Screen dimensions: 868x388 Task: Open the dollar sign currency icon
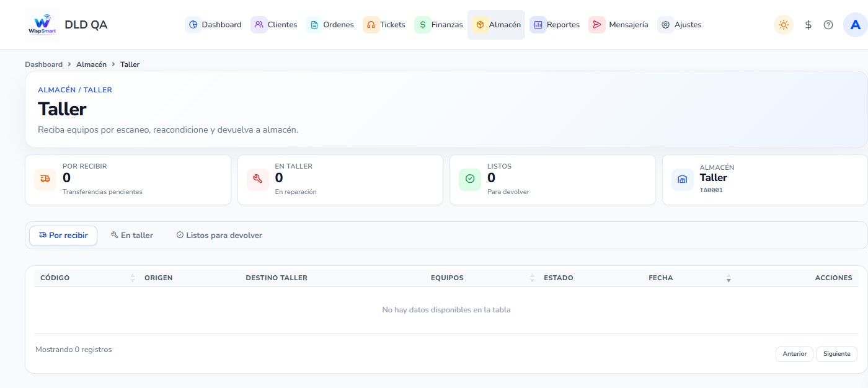(x=808, y=25)
